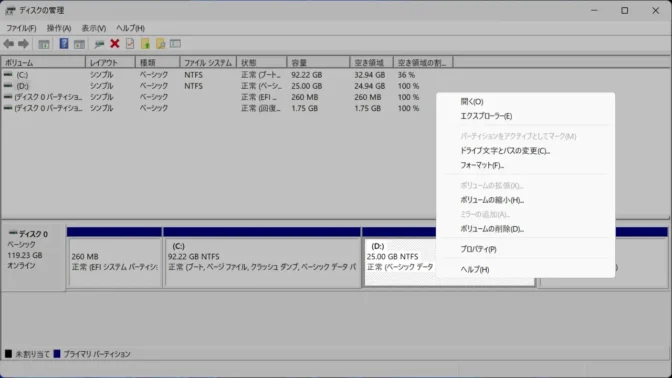
Task: Click the drive connect toolbar icon
Action: tap(99, 44)
